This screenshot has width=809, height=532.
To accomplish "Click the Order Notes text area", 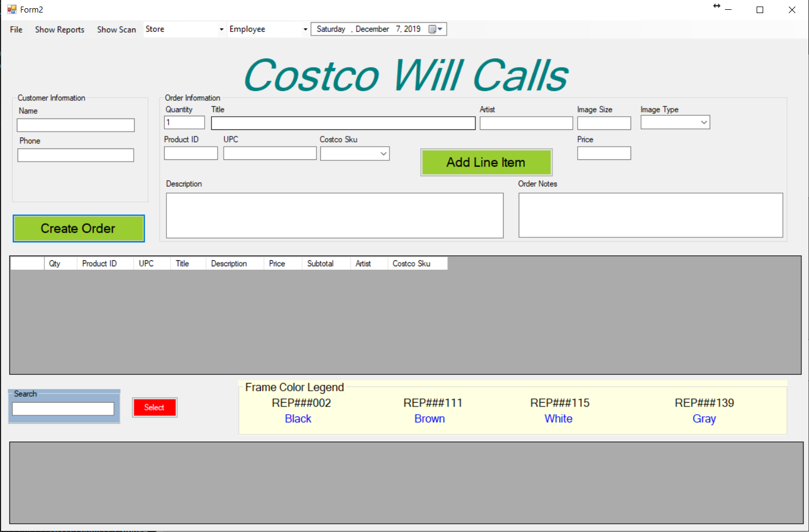I will pos(650,215).
